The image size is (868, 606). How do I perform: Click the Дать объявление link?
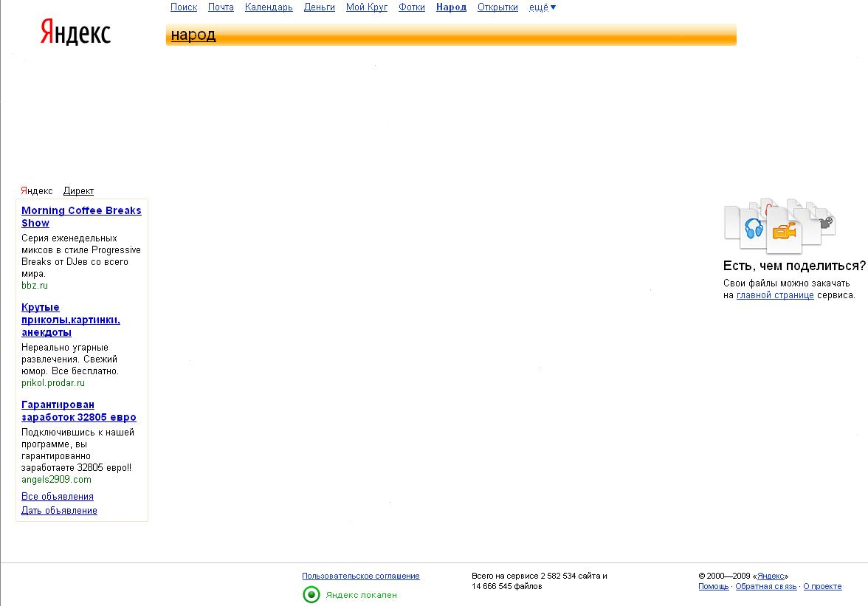coord(59,510)
